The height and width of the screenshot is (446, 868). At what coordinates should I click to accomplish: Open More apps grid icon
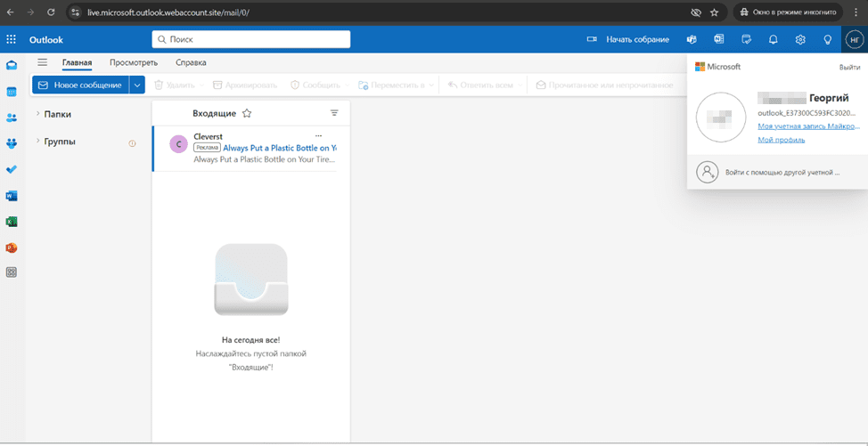pos(11,272)
